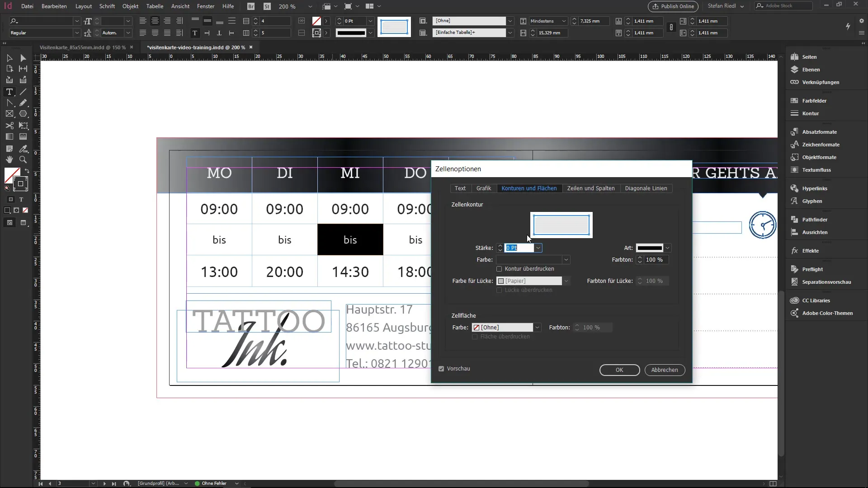Select the Free Transform tool
This screenshot has height=488, width=868.
tap(23, 126)
